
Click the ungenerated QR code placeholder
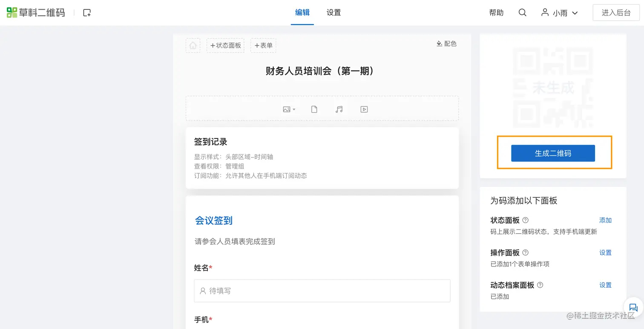[x=553, y=88]
